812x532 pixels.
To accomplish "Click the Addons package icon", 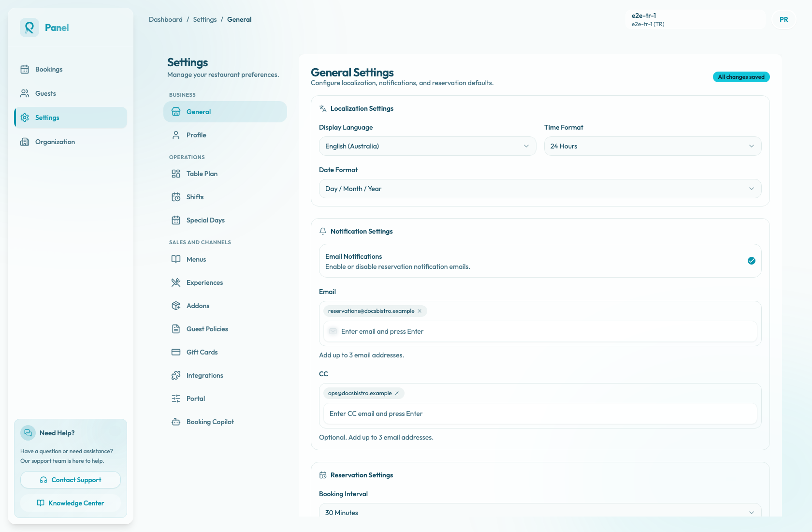I will tap(176, 306).
